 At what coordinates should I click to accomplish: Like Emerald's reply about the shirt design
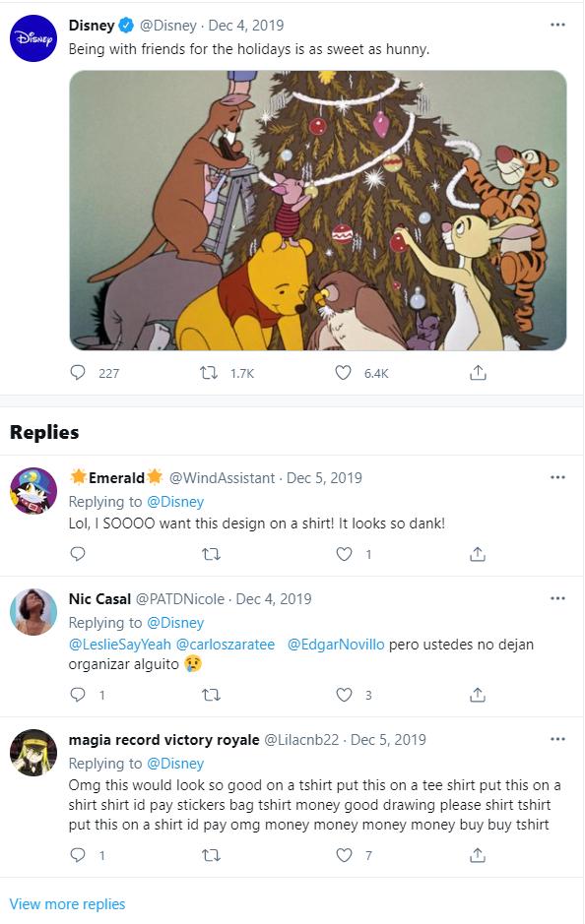[344, 554]
